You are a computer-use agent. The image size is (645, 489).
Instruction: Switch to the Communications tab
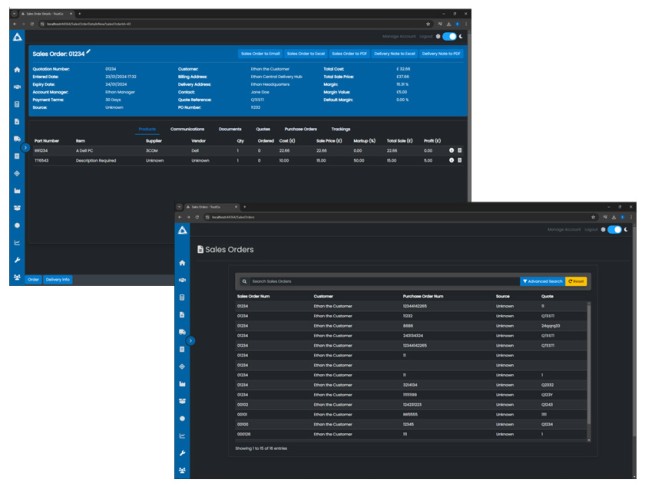pos(187,129)
